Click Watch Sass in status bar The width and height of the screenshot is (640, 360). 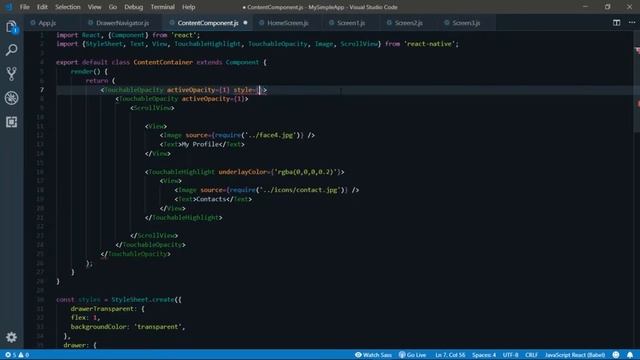373,355
